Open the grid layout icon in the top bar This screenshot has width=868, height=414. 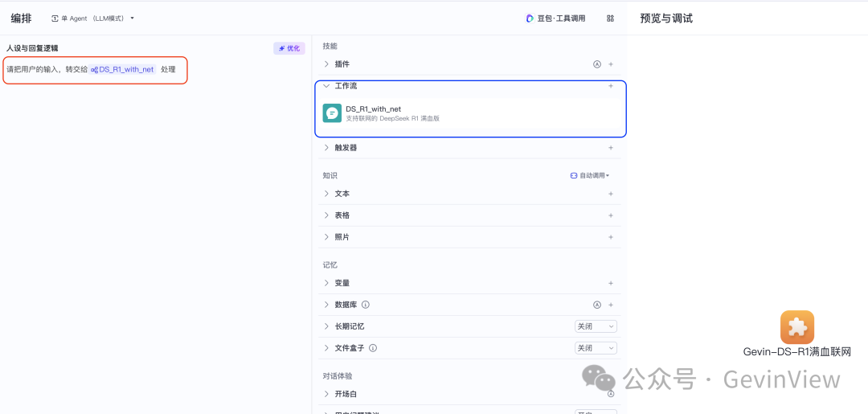coord(610,18)
